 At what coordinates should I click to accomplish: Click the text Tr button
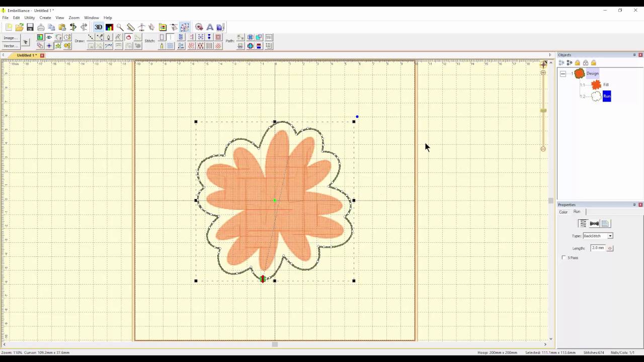pyautogui.click(x=26, y=42)
